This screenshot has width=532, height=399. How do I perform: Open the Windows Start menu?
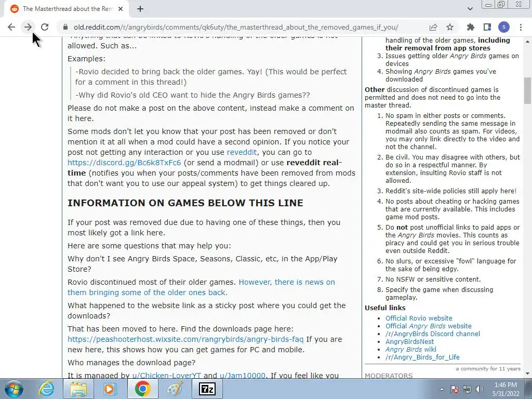14,389
